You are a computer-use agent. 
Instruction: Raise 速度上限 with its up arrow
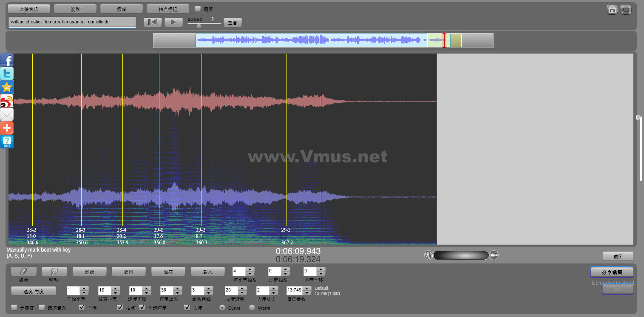(177, 289)
